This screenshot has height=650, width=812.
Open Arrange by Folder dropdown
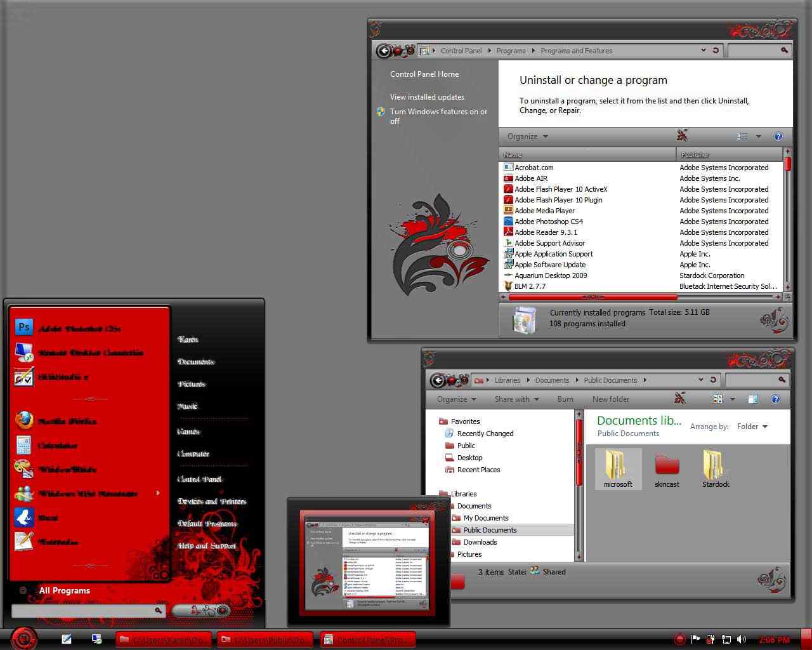(752, 427)
